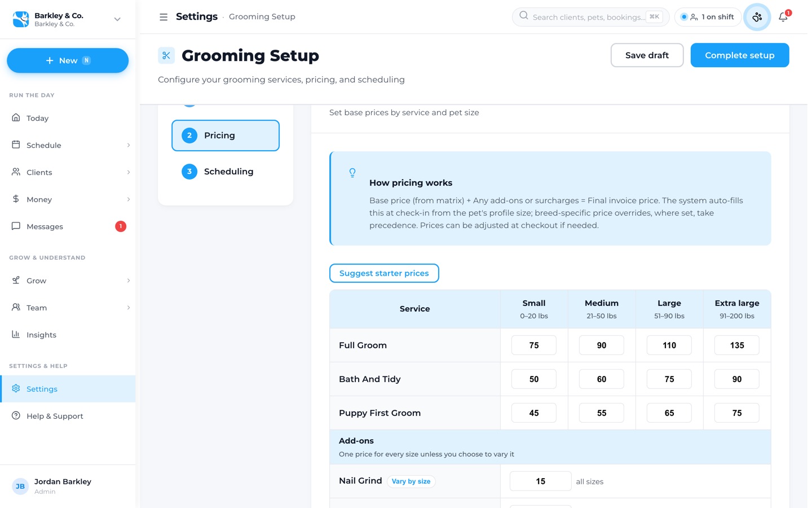Toggle Vary by size for Nail Grind
The height and width of the screenshot is (508, 812).
[x=411, y=481]
